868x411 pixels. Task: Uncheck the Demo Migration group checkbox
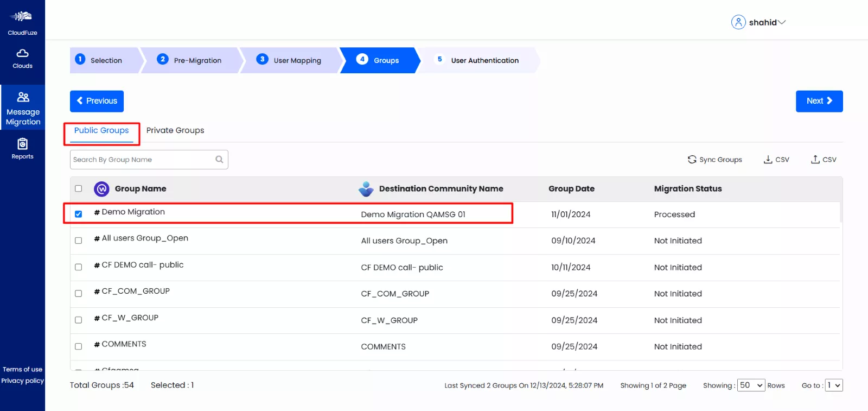pyautogui.click(x=78, y=214)
